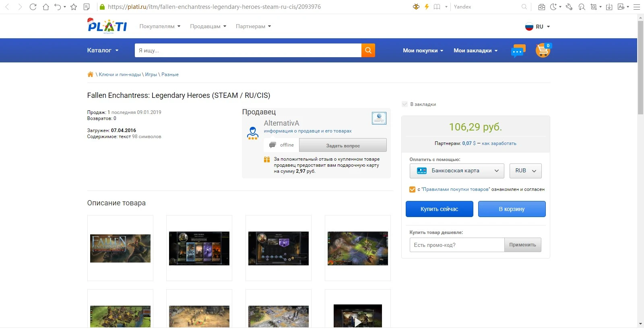Open the Партнерам menu
This screenshot has height=329, width=644.
pyautogui.click(x=253, y=27)
